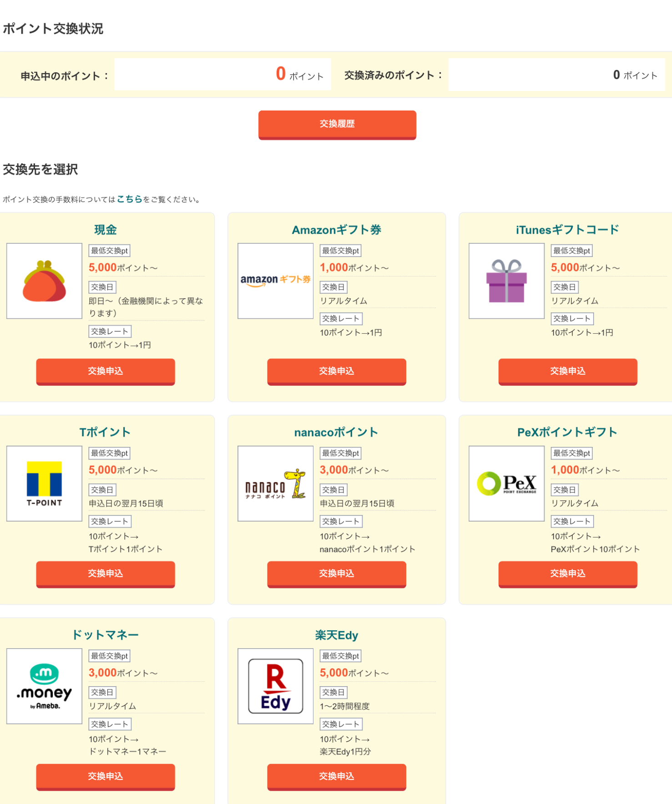Apply for Tポイント exchange

coord(106,574)
